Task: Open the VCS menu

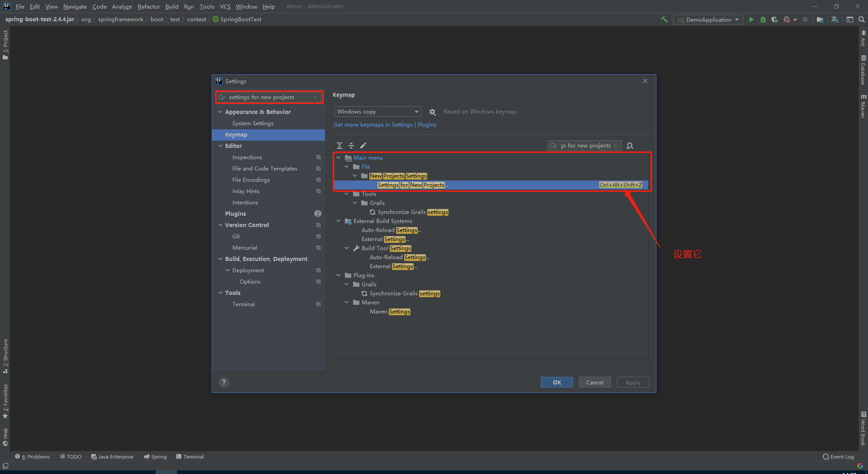Action: [x=225, y=6]
